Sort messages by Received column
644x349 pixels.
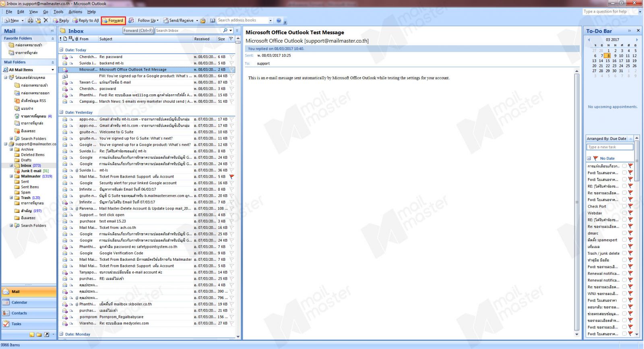[x=204, y=39]
